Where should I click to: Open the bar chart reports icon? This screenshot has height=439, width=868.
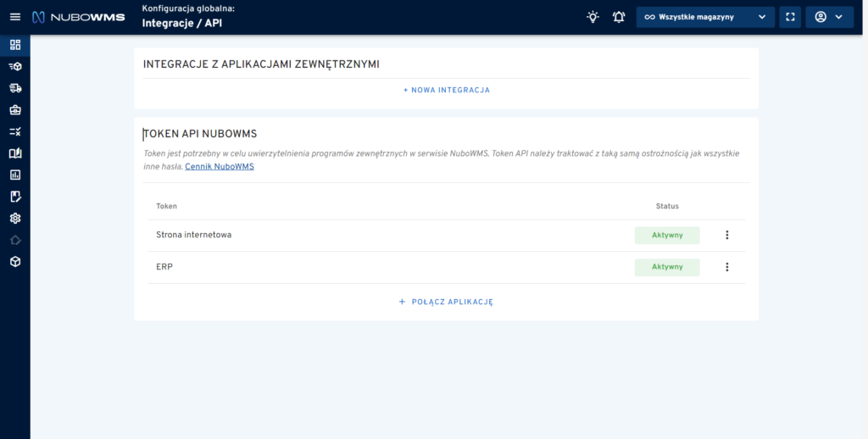coord(15,175)
